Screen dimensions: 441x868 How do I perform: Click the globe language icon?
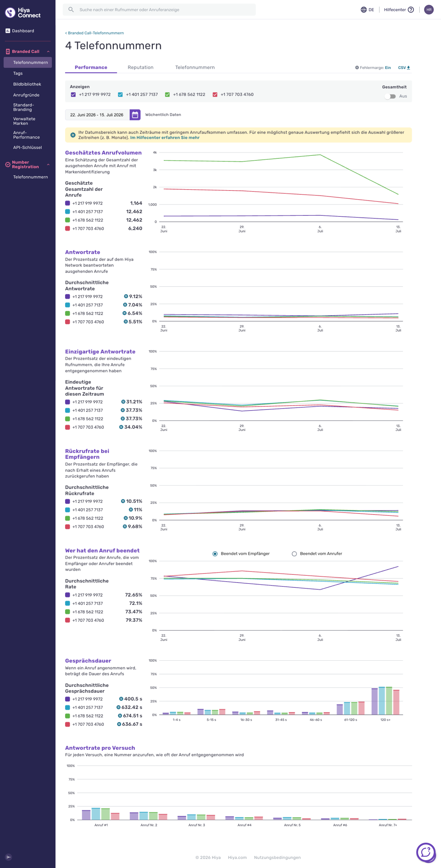363,10
